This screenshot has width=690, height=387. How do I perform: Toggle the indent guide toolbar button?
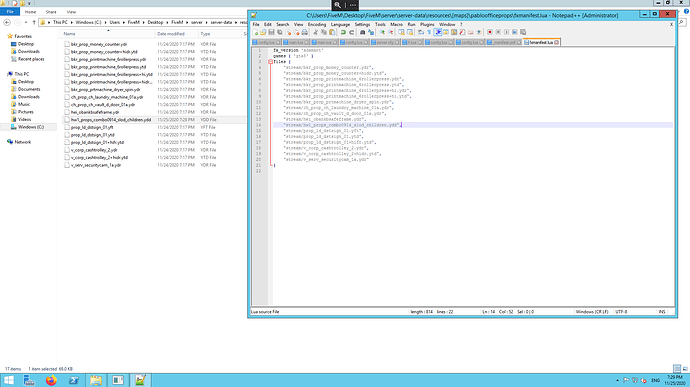[x=438, y=32]
